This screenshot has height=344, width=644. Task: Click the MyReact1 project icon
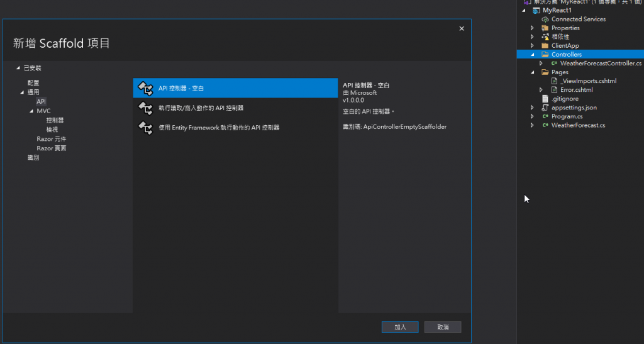tap(536, 10)
